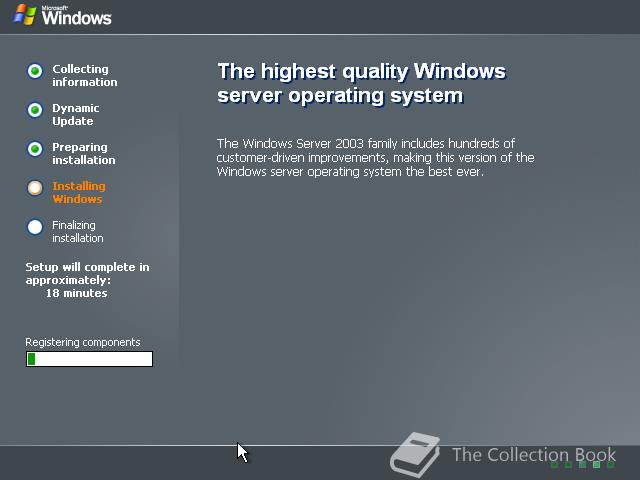Click the Preparing installation step indicator
640x480 pixels.
click(35, 149)
